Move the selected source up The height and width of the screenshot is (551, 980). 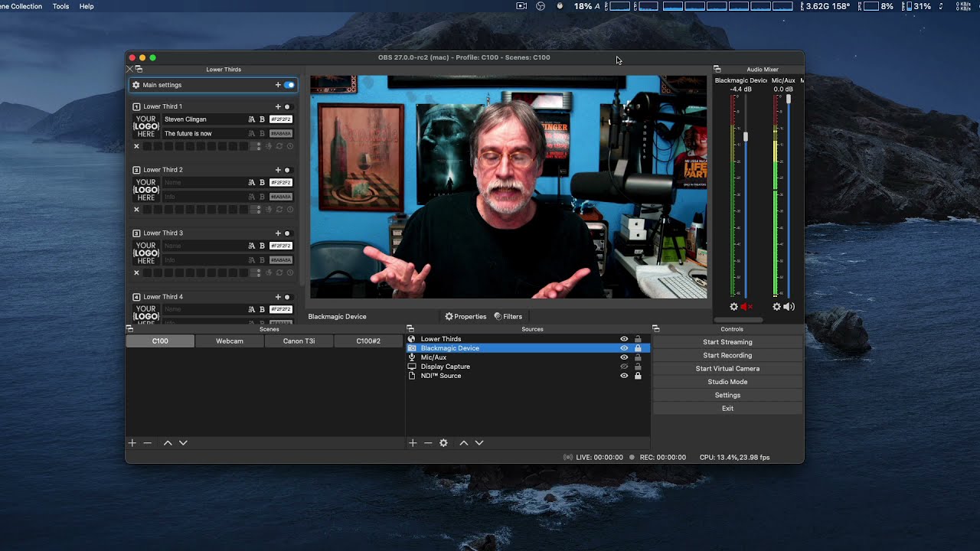pyautogui.click(x=464, y=443)
